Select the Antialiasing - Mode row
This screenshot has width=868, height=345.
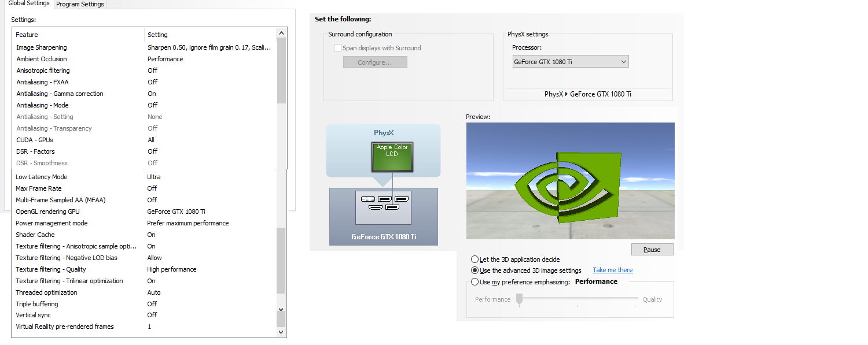click(x=144, y=105)
